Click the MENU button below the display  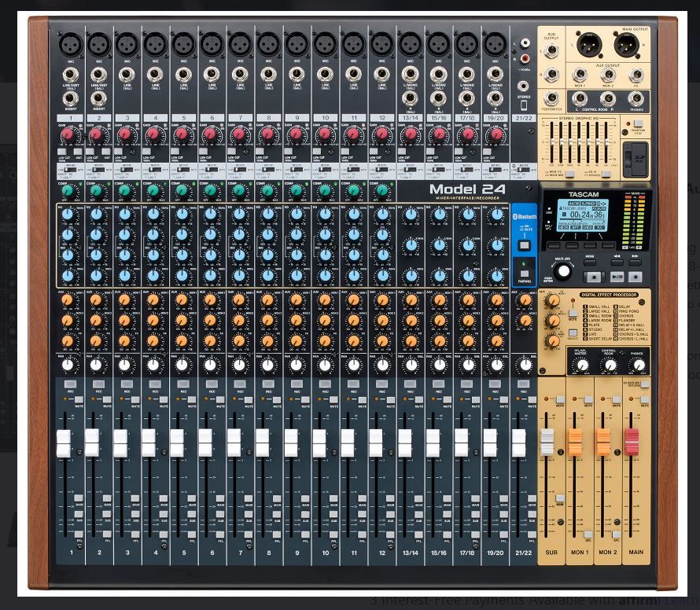tap(590, 263)
